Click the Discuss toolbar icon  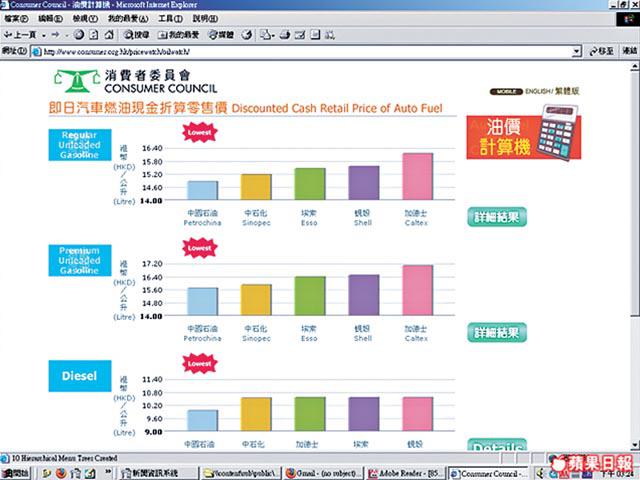point(315,35)
